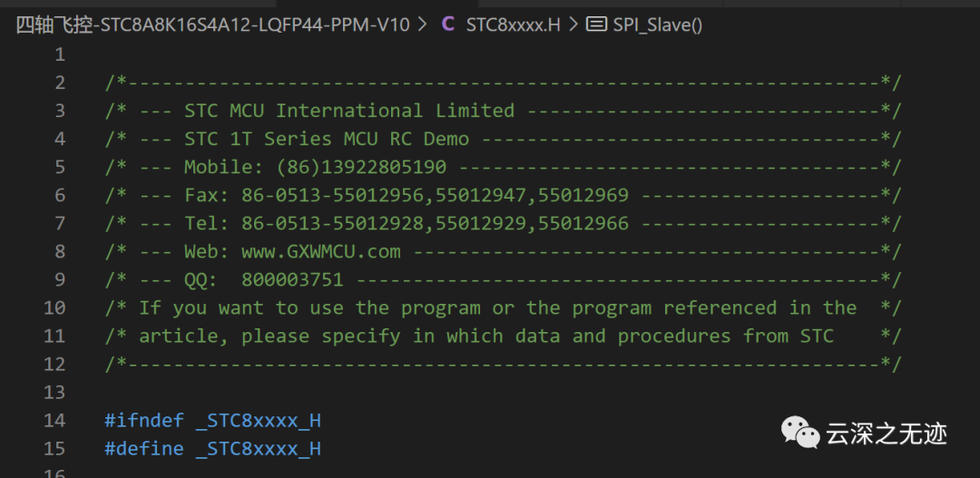Place cursor on the #define directive

[143, 448]
